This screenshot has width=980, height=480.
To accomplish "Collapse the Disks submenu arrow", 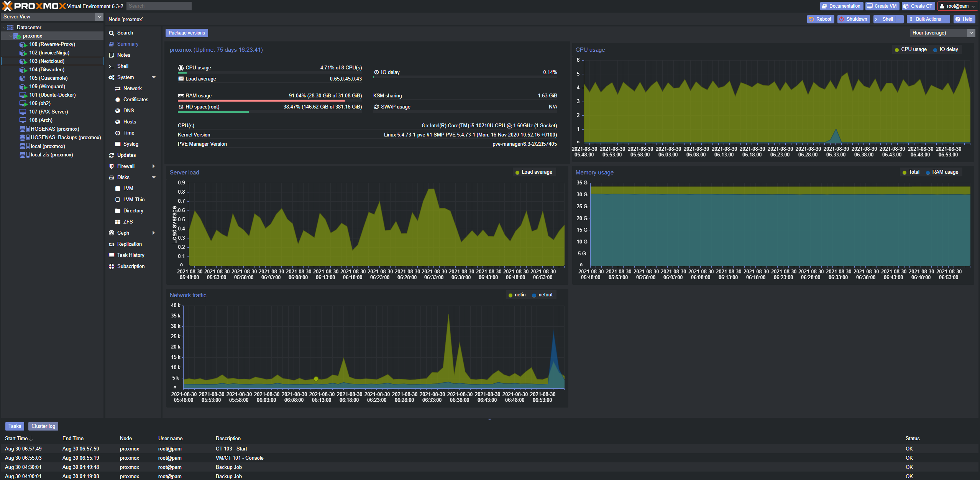I will click(154, 178).
